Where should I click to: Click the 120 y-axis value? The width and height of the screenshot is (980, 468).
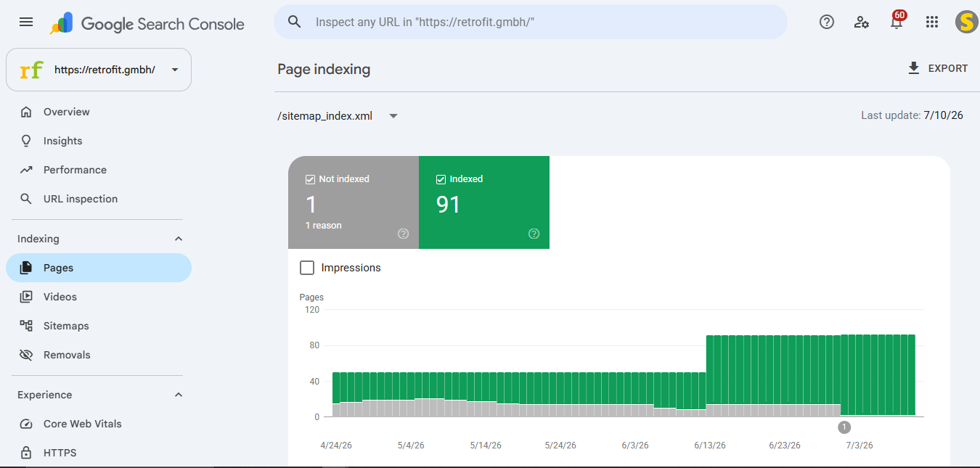312,310
